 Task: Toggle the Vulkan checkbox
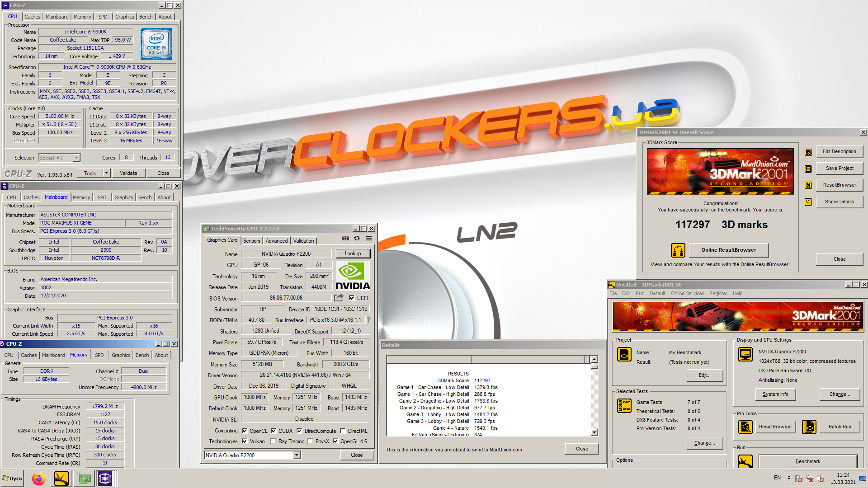pyautogui.click(x=245, y=441)
